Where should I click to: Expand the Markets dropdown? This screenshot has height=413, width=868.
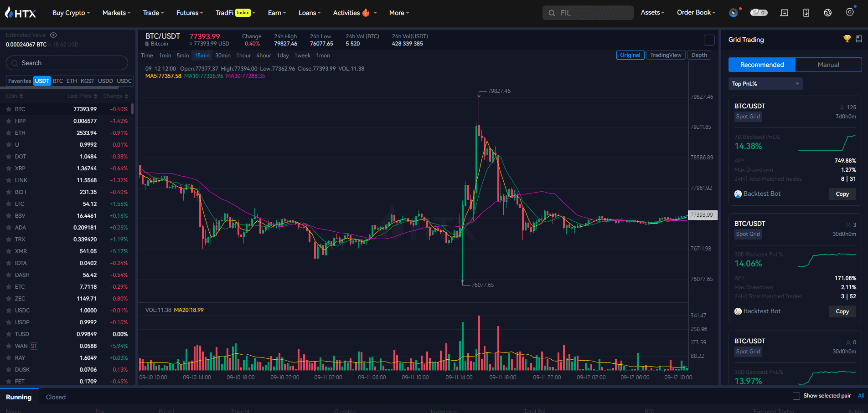(x=116, y=13)
